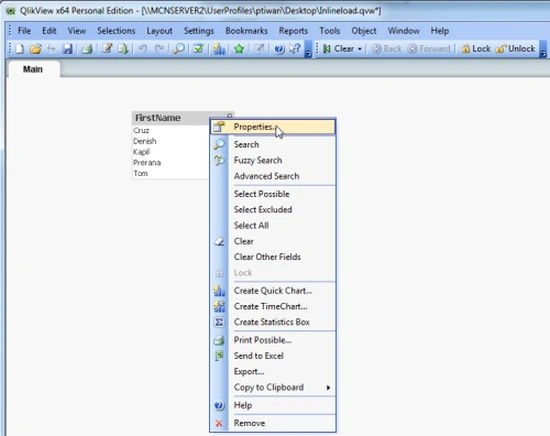550x436 pixels.
Task: Select Tom in the FirstName list box
Action: coord(171,173)
